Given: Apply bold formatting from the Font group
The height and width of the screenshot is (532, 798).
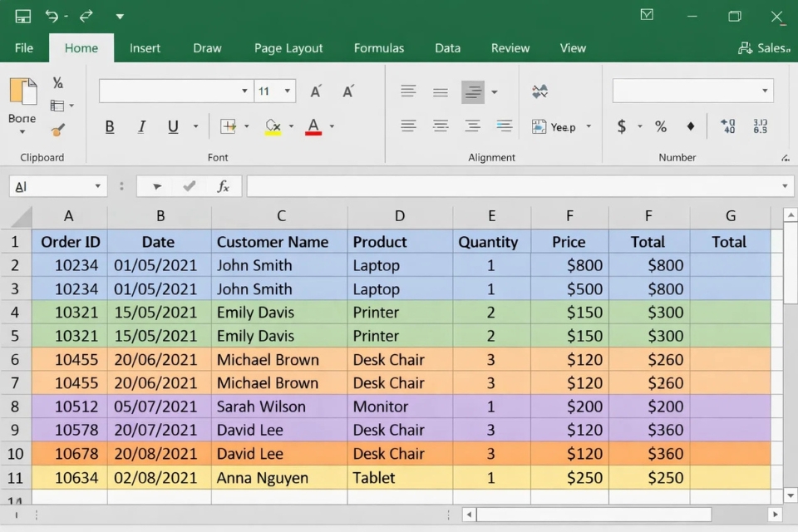Looking at the screenshot, I should point(109,126).
